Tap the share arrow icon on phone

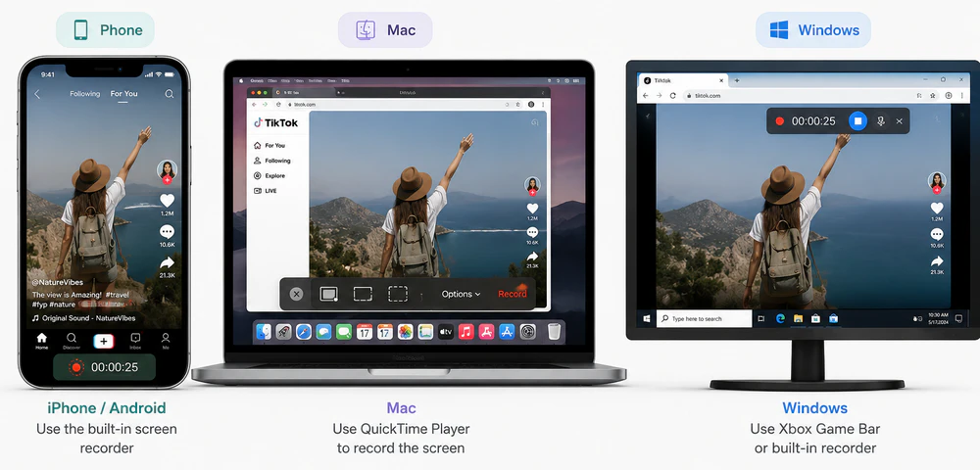(x=167, y=262)
